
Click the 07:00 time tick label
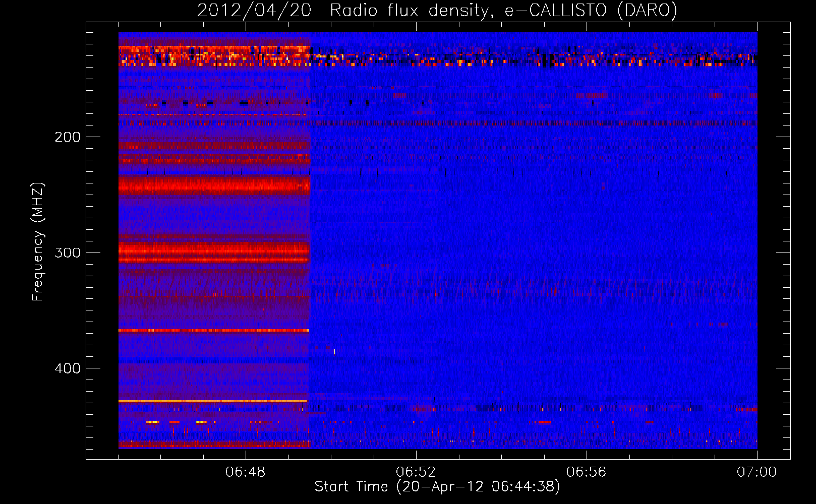pos(757,472)
